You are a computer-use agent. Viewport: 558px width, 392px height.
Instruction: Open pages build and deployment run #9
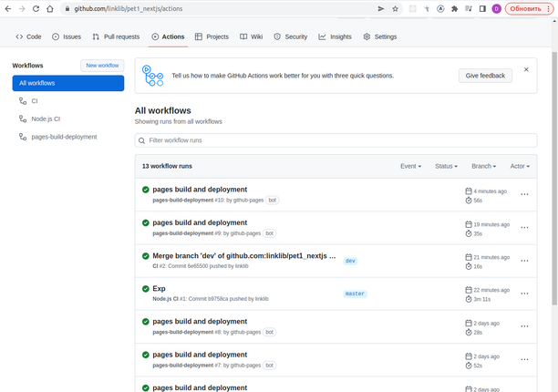click(200, 222)
